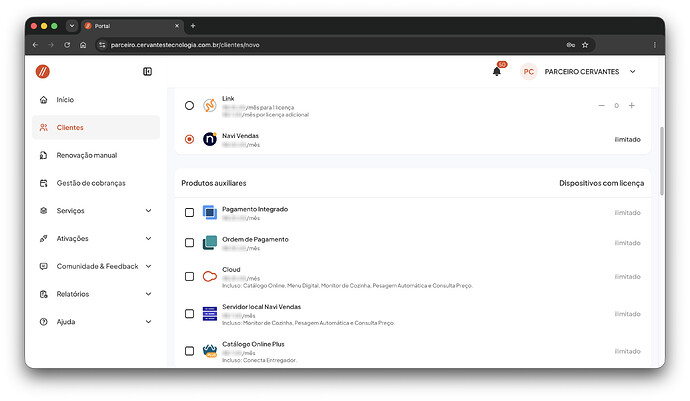Click the Comunidade & Feedback icon
Screen dimensions: 690x401
pyautogui.click(x=44, y=266)
